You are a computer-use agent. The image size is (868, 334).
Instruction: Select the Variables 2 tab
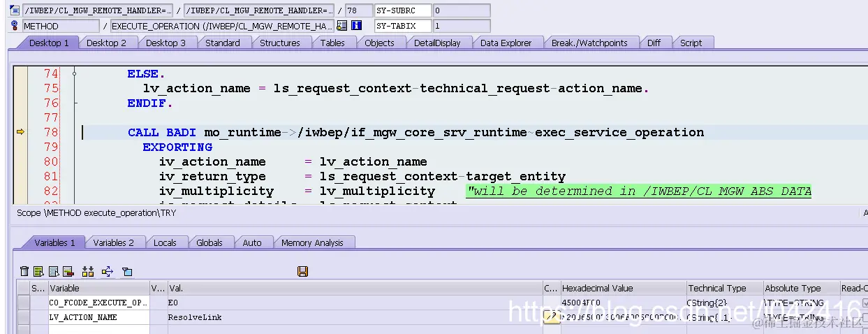114,242
